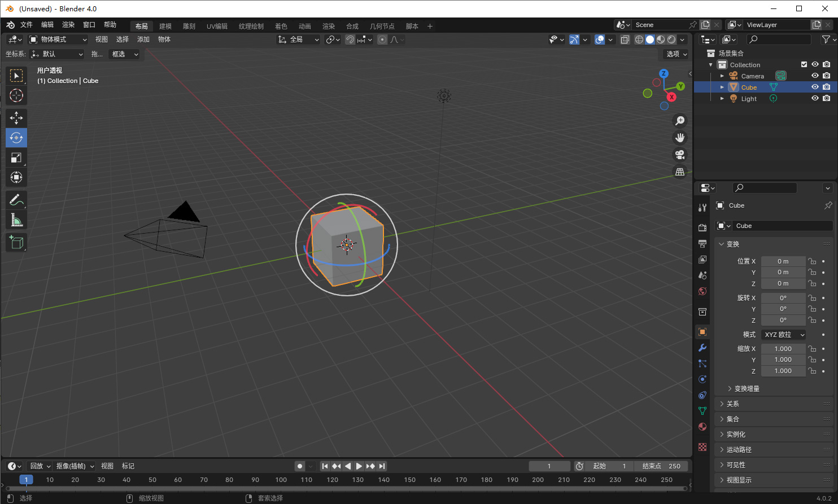Open the Physics properties tab
This screenshot has height=504, width=838.
pyautogui.click(x=702, y=379)
